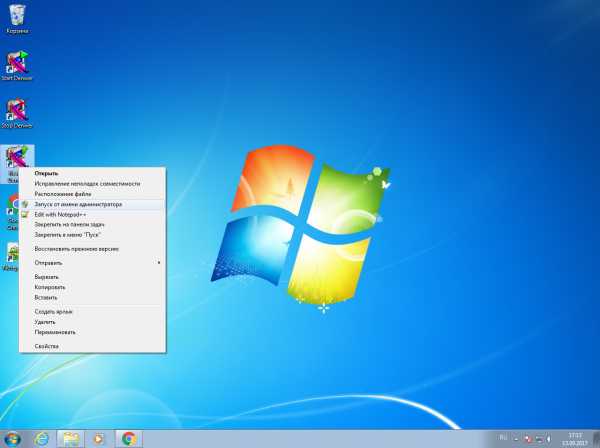Open Windows Media Player from the taskbar
The image size is (600, 448).
pyautogui.click(x=98, y=439)
